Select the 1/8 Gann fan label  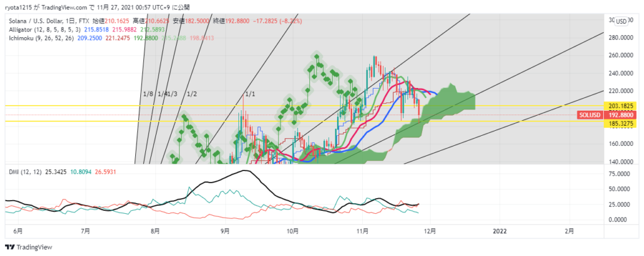point(148,94)
